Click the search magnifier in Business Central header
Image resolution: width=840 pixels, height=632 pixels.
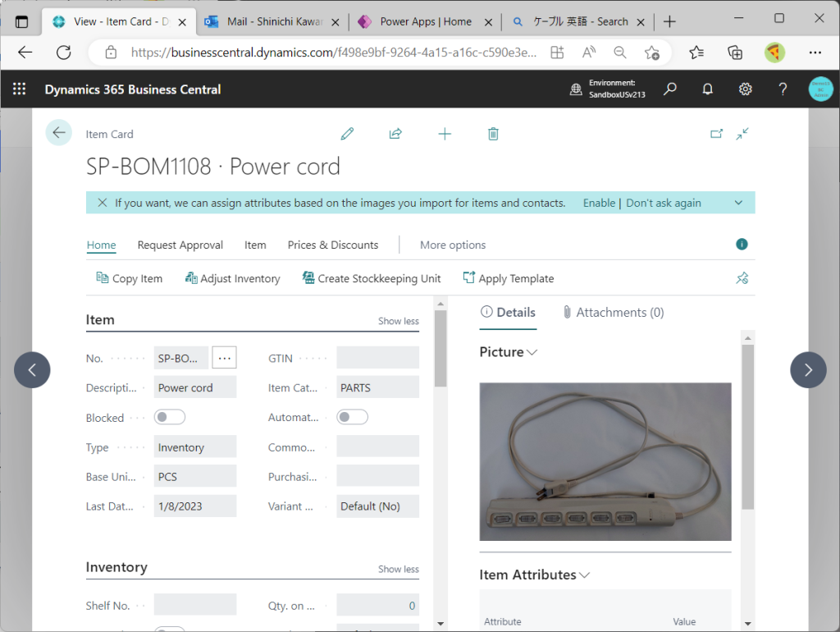coord(669,89)
